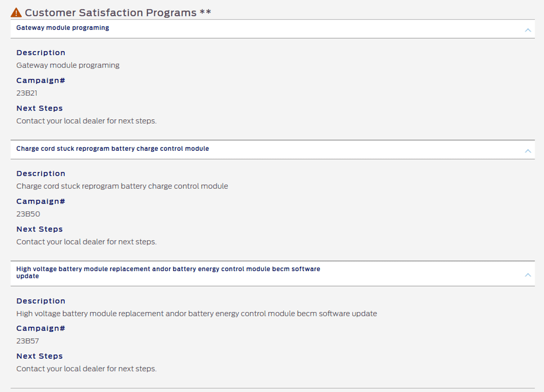This screenshot has width=544, height=392.
Task: Click dealer contact text under campaign 23B50
Action: (86, 242)
